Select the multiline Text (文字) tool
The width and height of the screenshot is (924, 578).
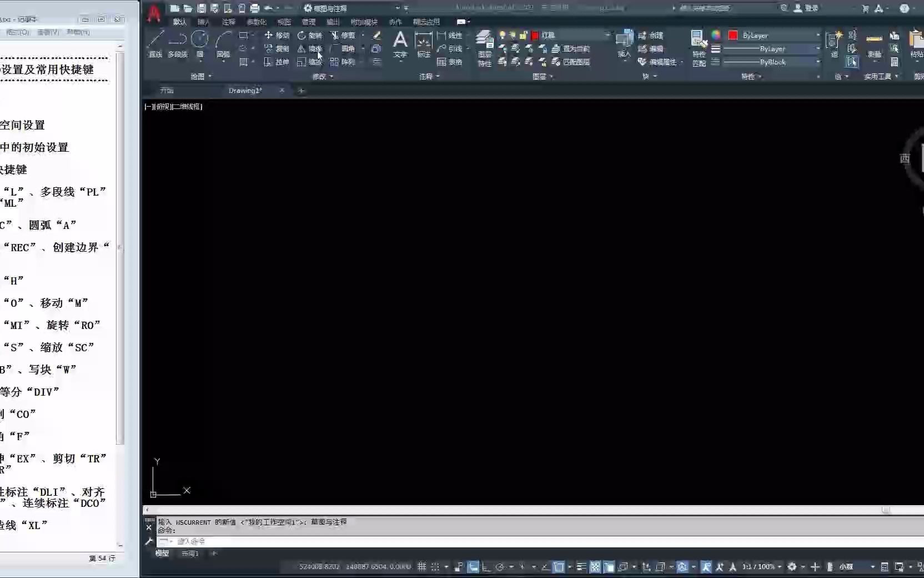tap(400, 42)
